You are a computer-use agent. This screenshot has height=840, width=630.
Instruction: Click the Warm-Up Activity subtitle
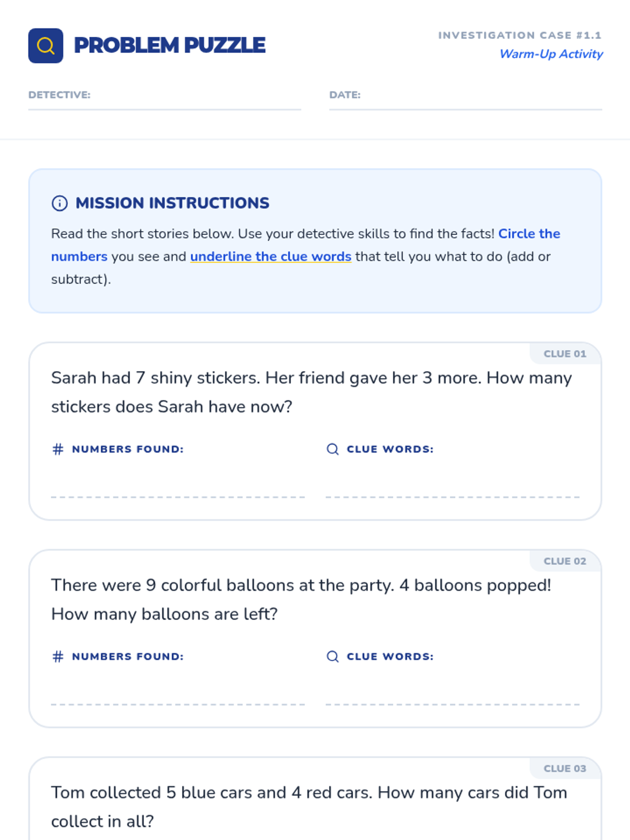click(x=551, y=54)
